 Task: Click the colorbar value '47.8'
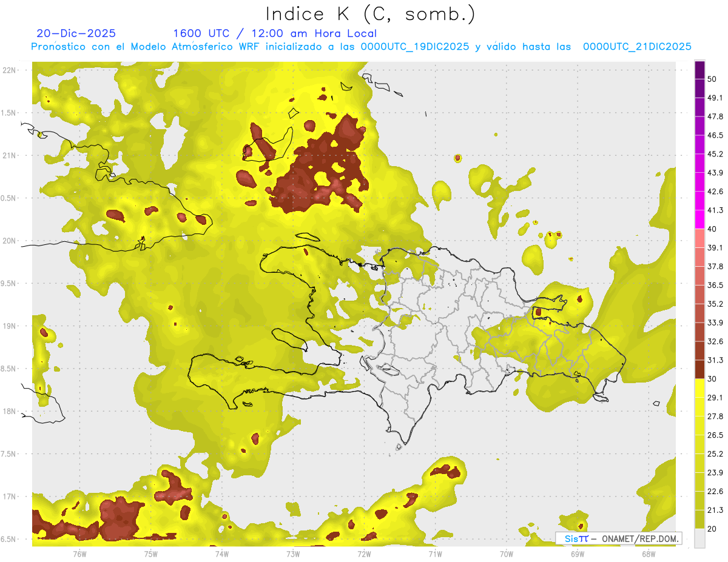coord(715,116)
